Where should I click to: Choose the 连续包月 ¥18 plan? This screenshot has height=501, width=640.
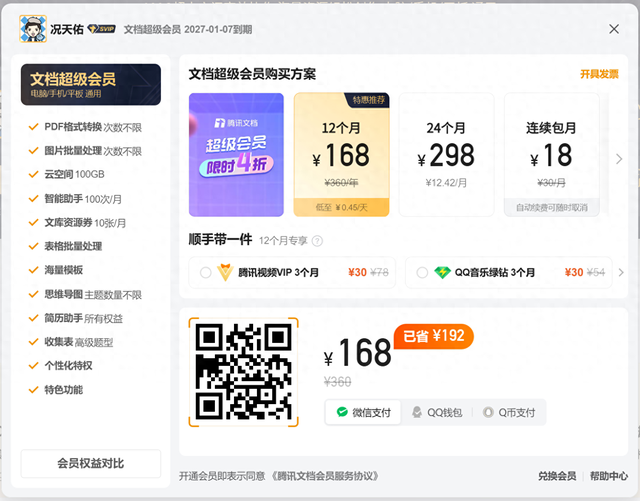551,155
